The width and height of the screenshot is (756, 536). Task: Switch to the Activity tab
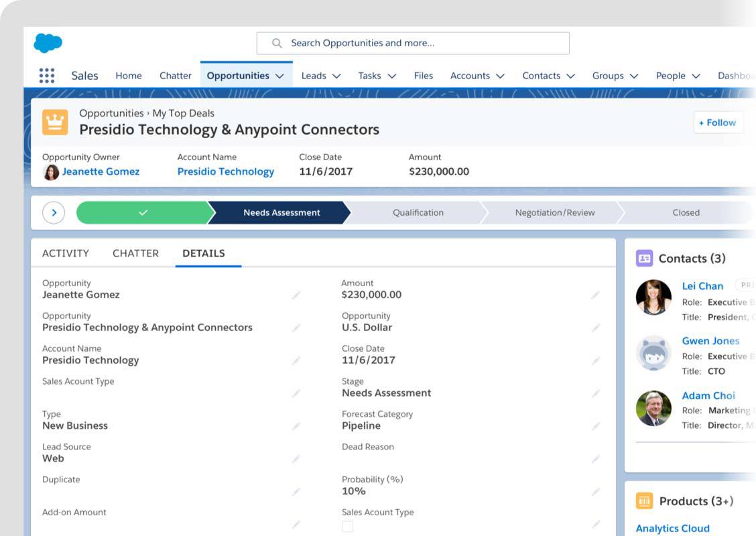[x=66, y=253]
